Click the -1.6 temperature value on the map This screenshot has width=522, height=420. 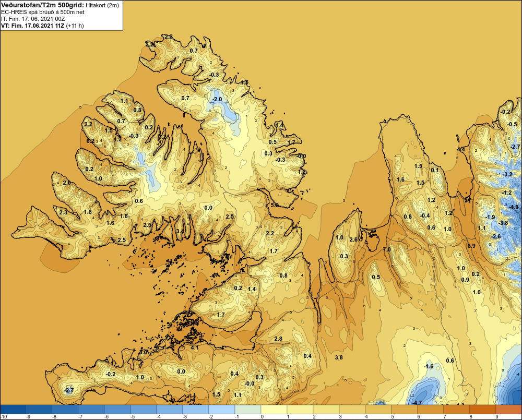(x=429, y=366)
